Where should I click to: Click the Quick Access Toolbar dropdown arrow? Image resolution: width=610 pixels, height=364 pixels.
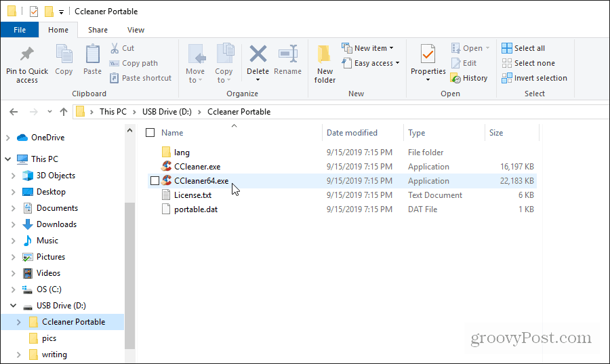coord(61,12)
